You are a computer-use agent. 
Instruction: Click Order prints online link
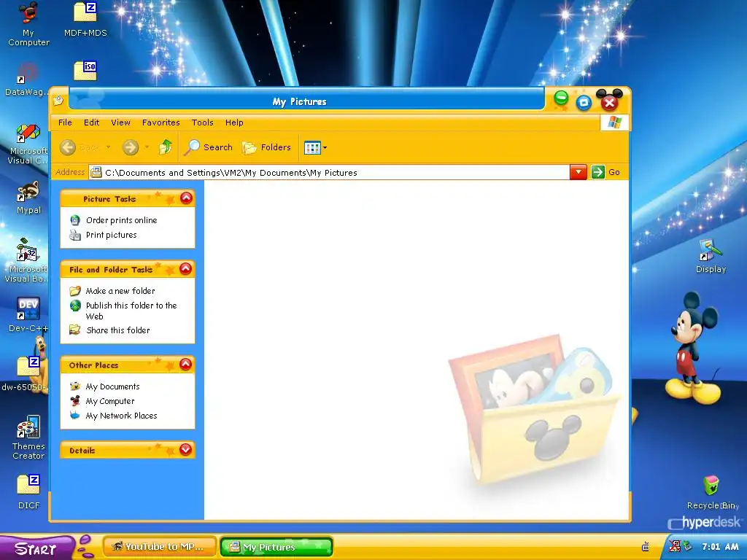click(x=122, y=220)
